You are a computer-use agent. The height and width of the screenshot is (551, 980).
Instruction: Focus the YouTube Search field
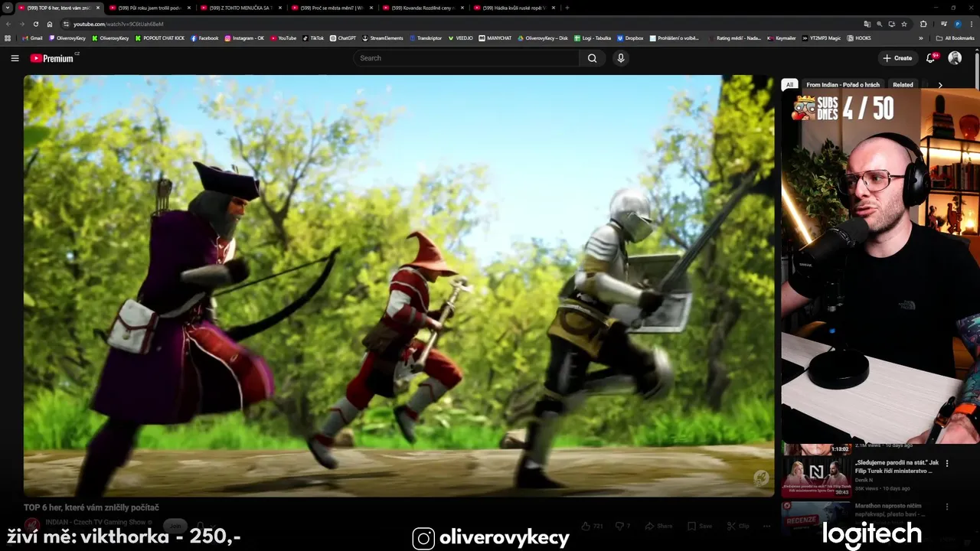pos(467,58)
